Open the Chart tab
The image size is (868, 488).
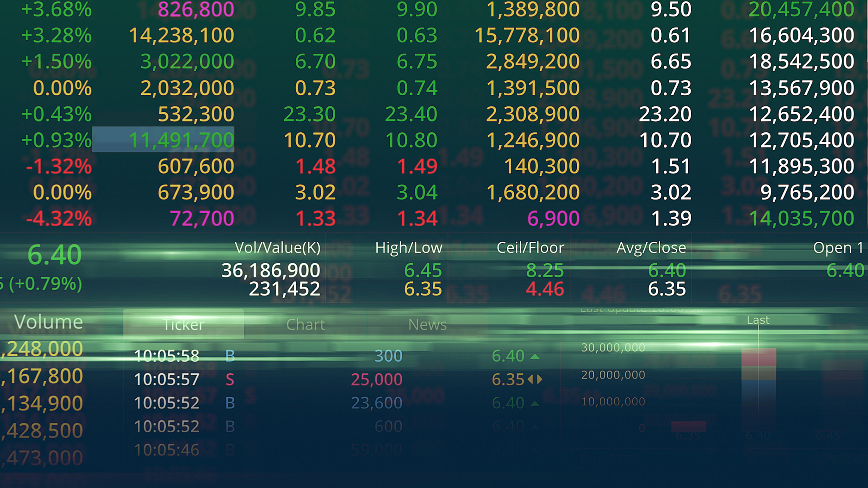[x=306, y=324]
